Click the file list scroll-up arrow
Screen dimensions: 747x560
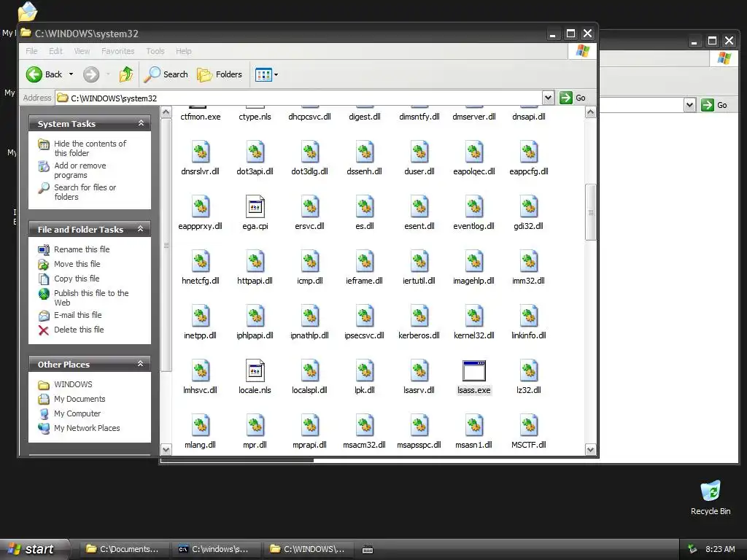590,112
